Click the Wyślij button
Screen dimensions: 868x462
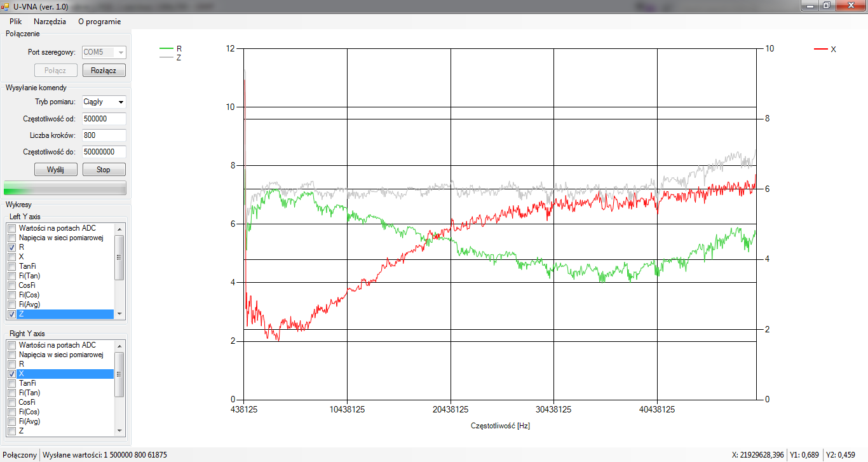(x=56, y=170)
